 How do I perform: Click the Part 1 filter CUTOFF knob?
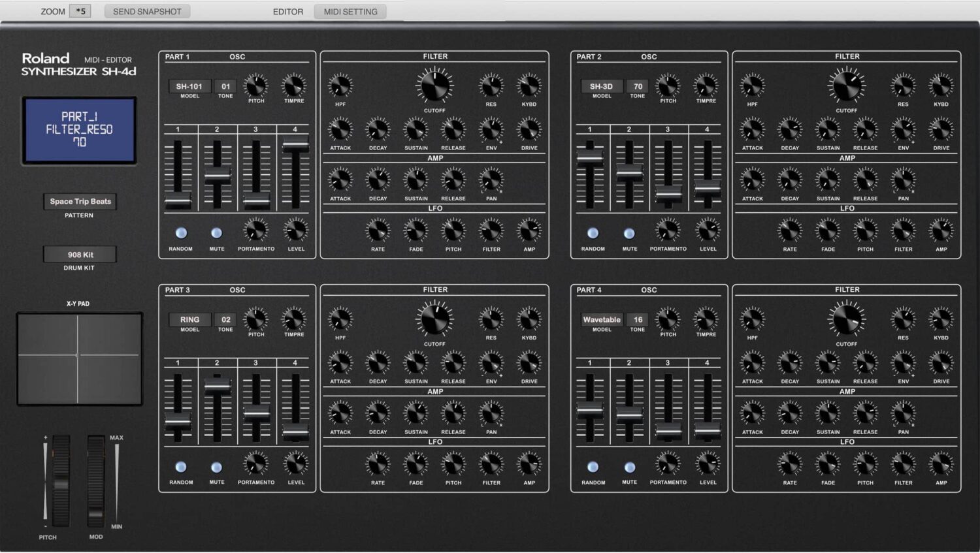(x=434, y=86)
